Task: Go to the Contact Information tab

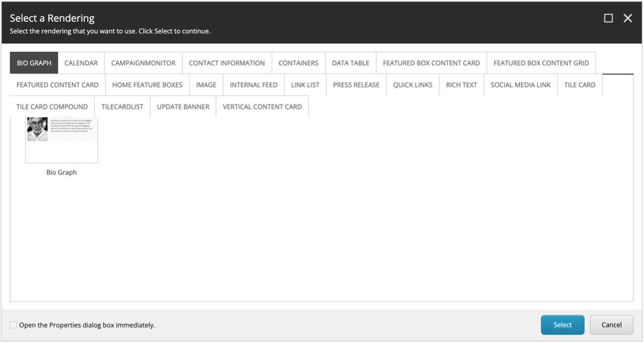Action: (x=227, y=63)
